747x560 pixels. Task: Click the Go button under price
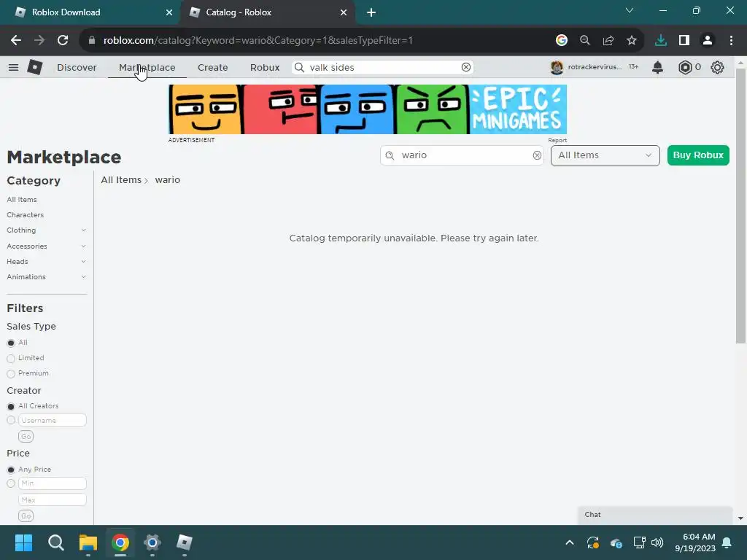click(x=26, y=516)
